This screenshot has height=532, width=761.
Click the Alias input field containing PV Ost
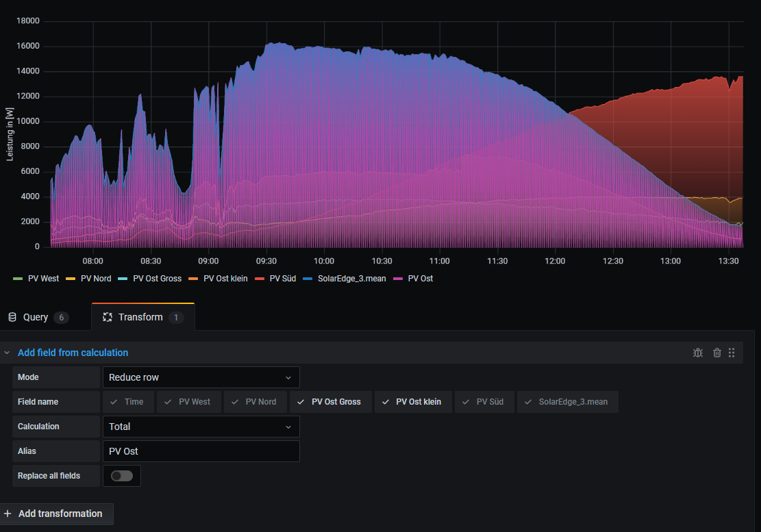[201, 451]
